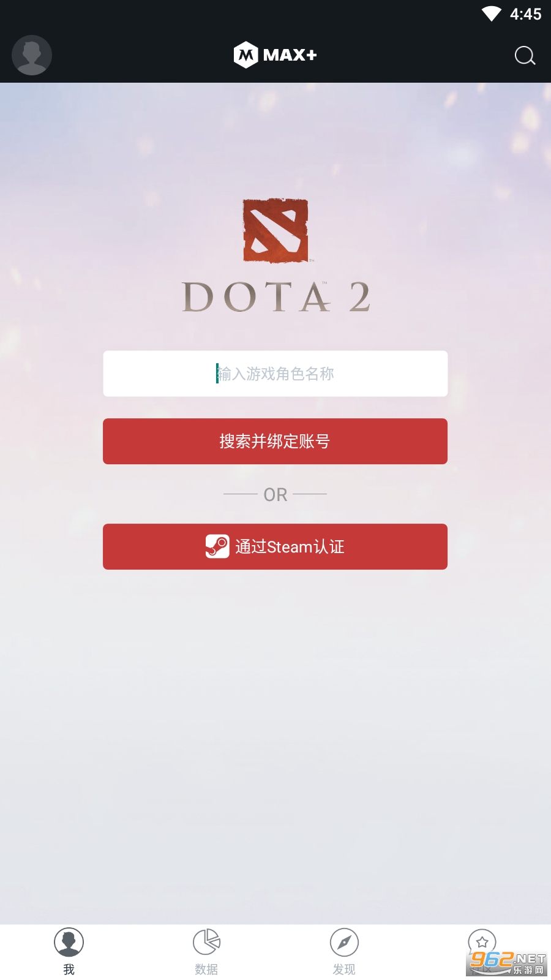The height and width of the screenshot is (980, 551).
Task: Click the DOTA 2 wordmark
Action: (x=276, y=297)
